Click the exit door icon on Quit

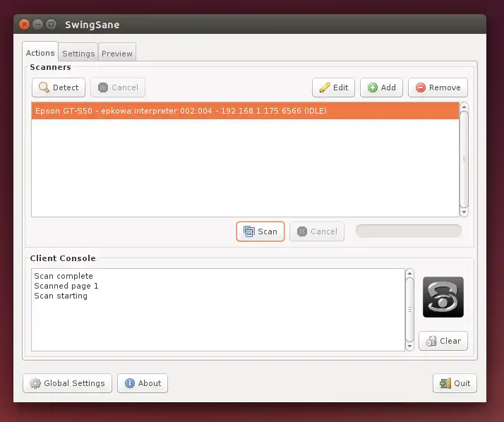point(445,383)
